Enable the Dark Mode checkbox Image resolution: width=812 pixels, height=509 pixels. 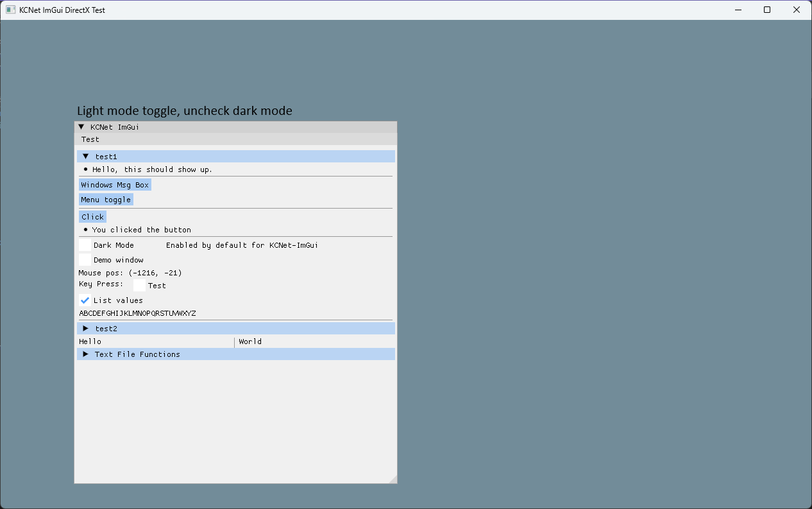(x=85, y=245)
